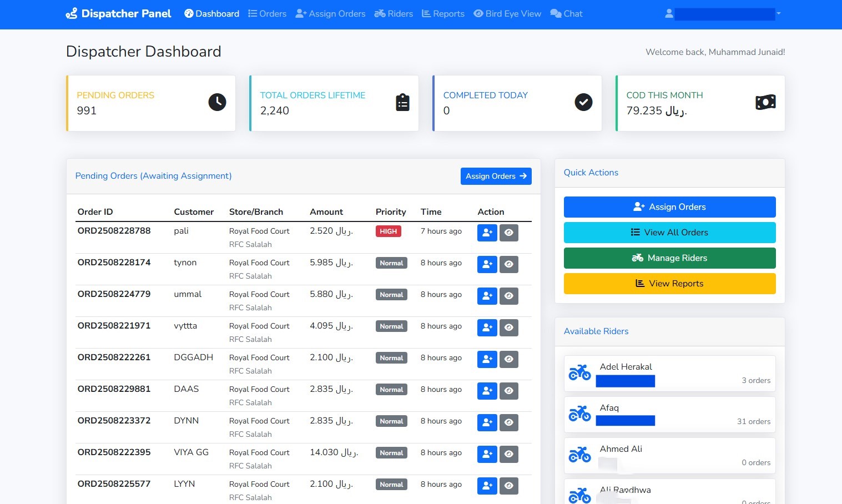This screenshot has height=504, width=842.
Task: Assign rider to order ORD2508222395
Action: pyautogui.click(x=487, y=454)
